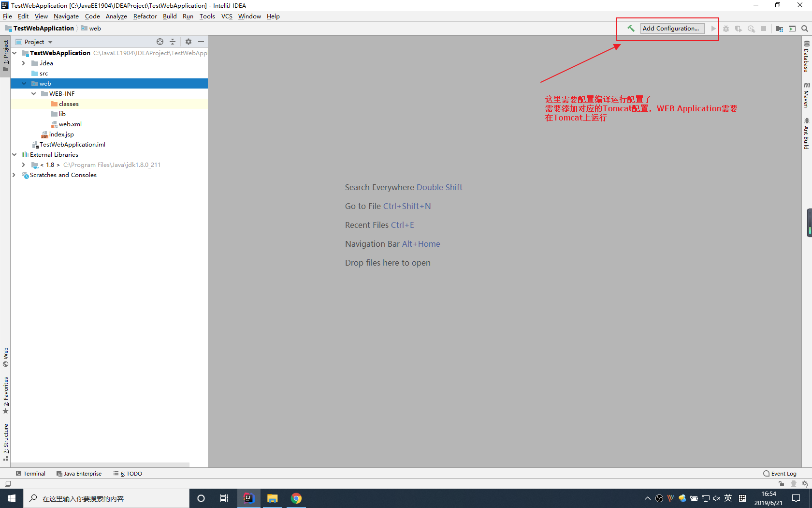Open the Java Enterprise tool window tab

[x=79, y=474]
